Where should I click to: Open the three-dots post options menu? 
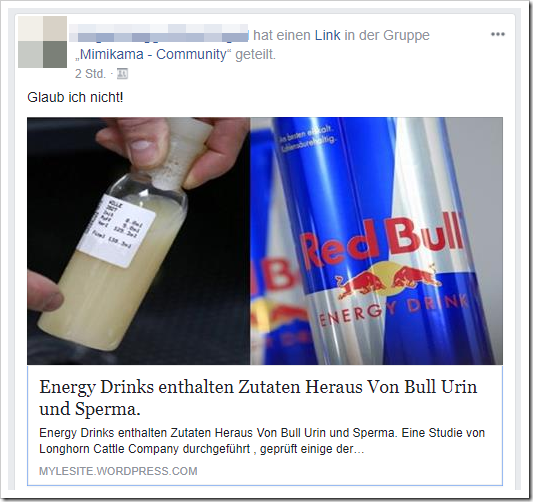click(498, 34)
